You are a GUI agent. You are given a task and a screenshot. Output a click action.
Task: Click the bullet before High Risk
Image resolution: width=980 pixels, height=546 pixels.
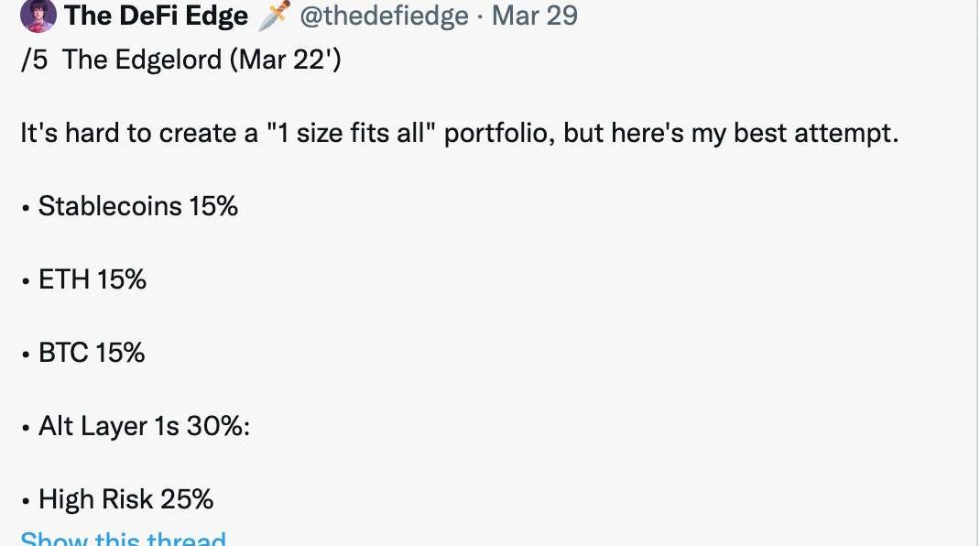pyautogui.click(x=26, y=502)
